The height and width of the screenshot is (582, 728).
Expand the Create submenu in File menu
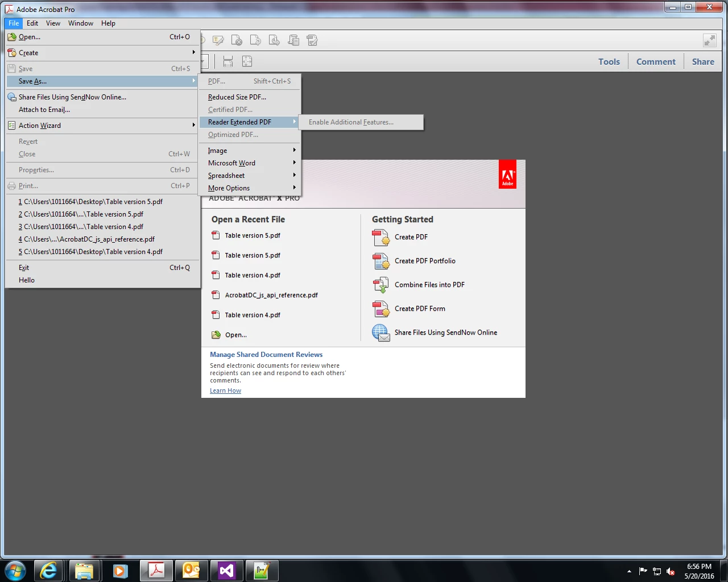[102, 52]
